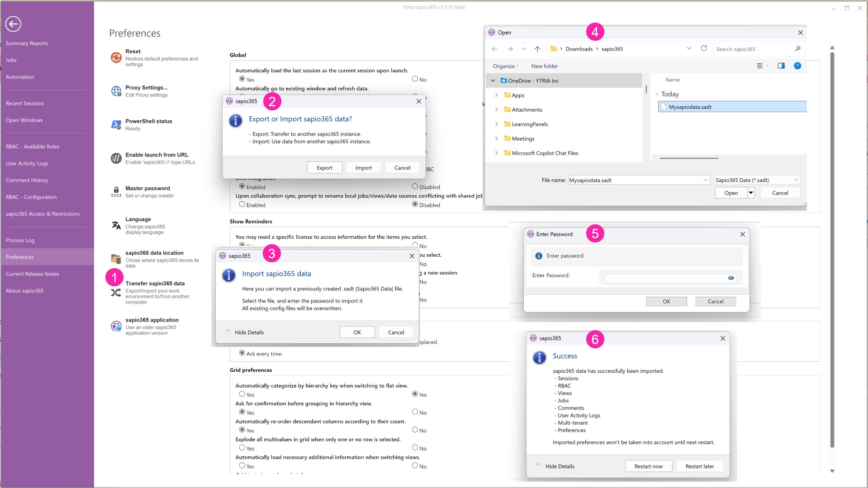
Task: Click the Master password lock icon
Action: click(116, 192)
